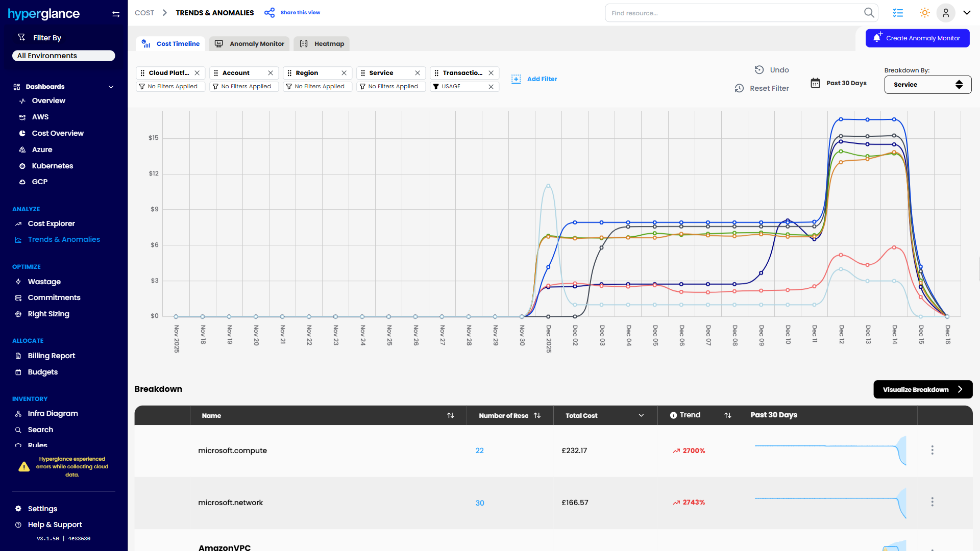Screen dimensions: 980x551
Task: Click the Dec 12 top blue data point
Action: pos(841,119)
